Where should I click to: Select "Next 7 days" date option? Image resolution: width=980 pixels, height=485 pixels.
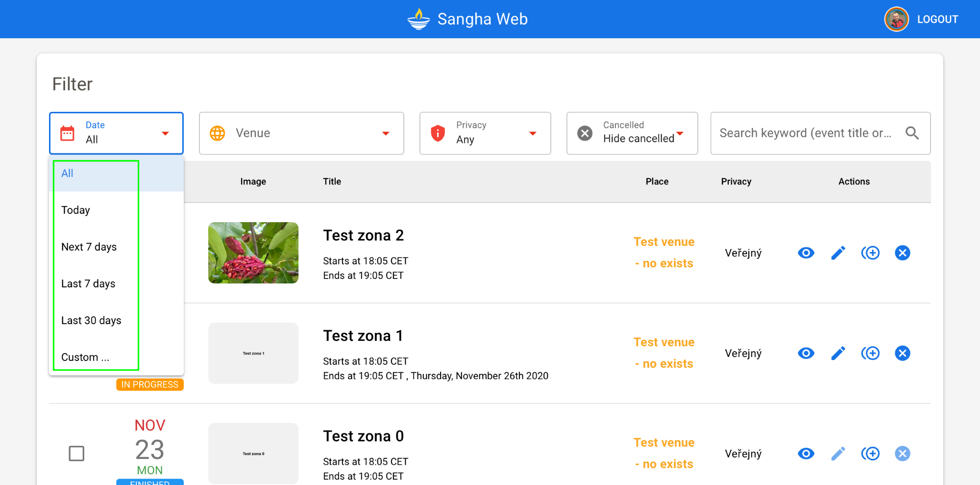(x=89, y=247)
